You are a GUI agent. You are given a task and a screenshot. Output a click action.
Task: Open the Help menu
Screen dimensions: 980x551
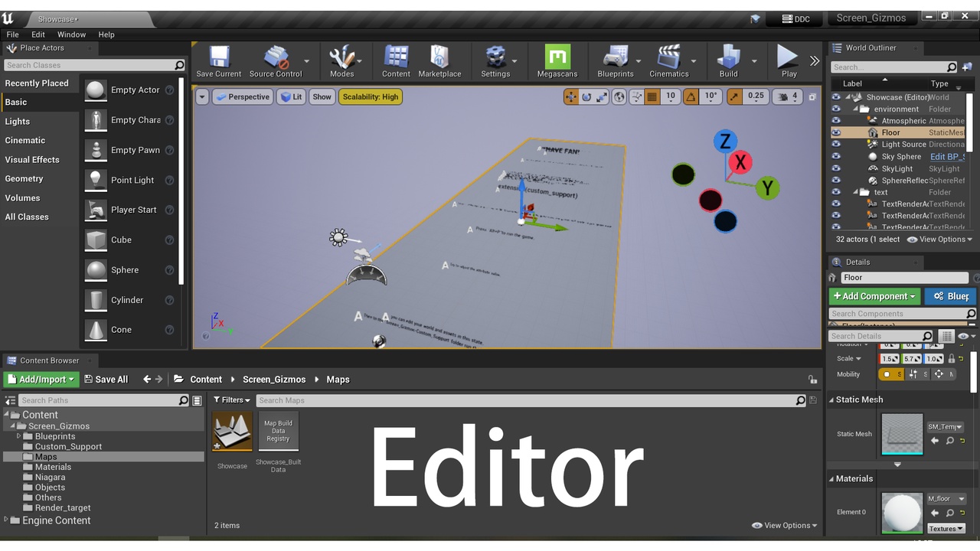[106, 34]
